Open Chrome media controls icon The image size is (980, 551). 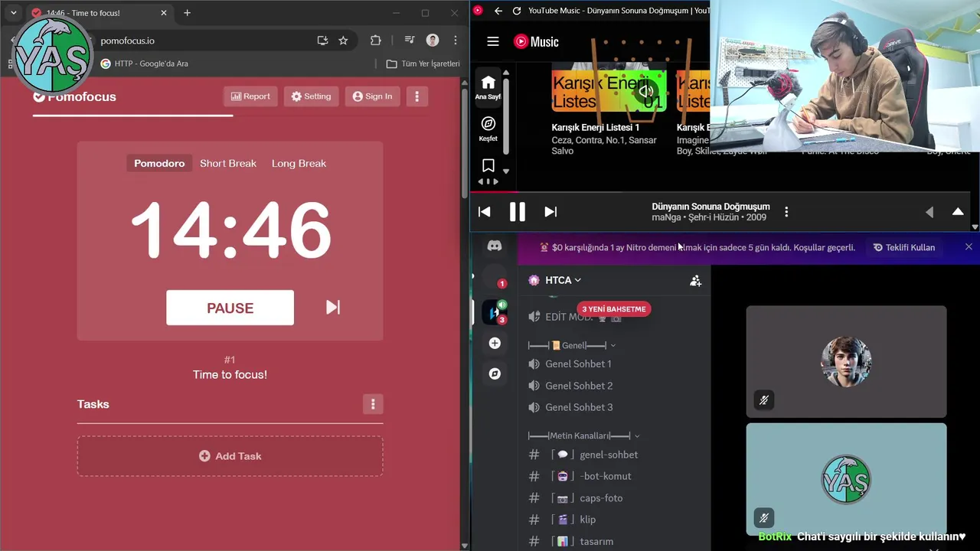pyautogui.click(x=410, y=41)
